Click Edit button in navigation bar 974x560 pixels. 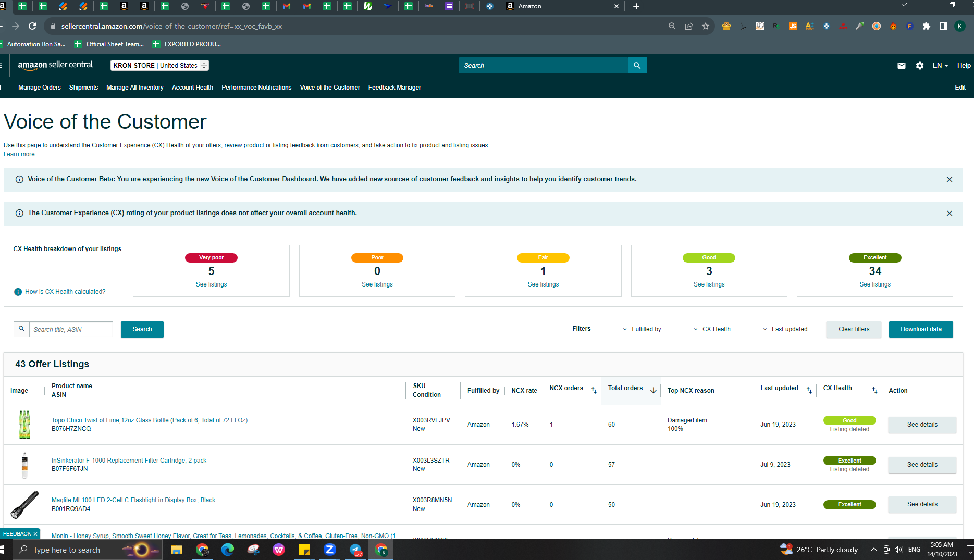point(960,88)
